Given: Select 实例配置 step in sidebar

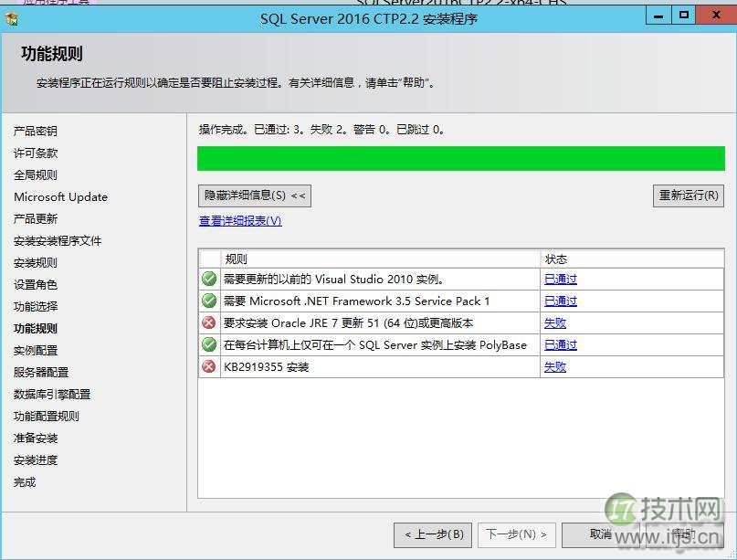Looking at the screenshot, I should point(36,350).
